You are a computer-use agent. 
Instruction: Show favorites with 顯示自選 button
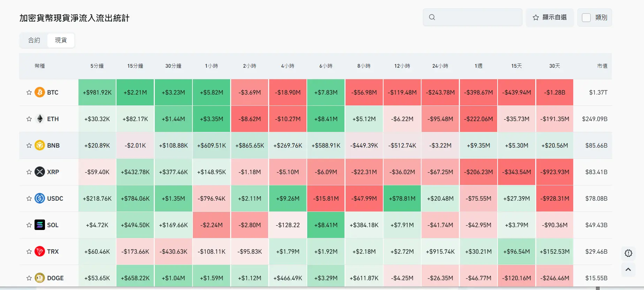tap(550, 17)
